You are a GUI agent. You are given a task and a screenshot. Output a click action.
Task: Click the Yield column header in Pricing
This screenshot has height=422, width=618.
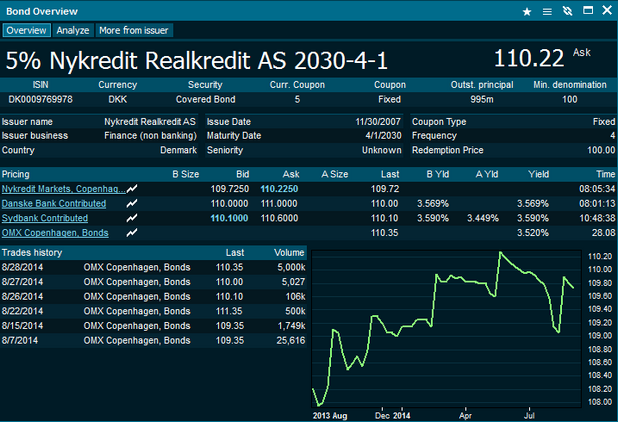click(x=538, y=174)
